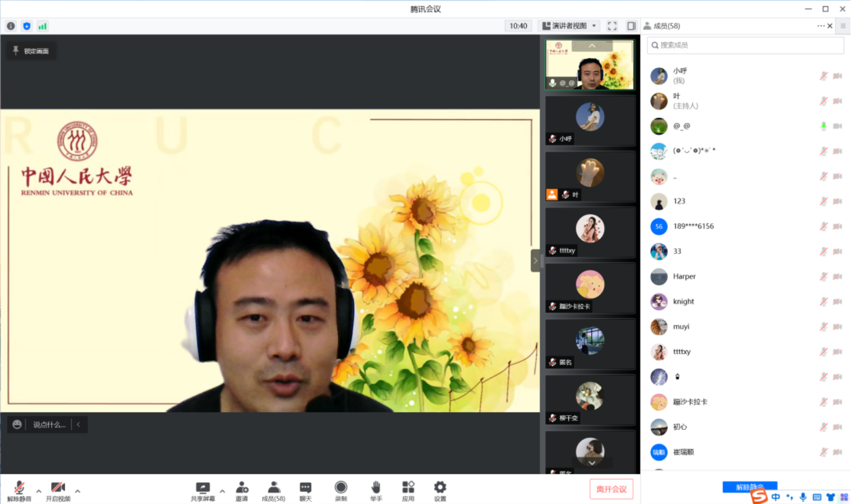Click the 搜索成员 search field
Screen dimensions: 851x504
(x=745, y=45)
